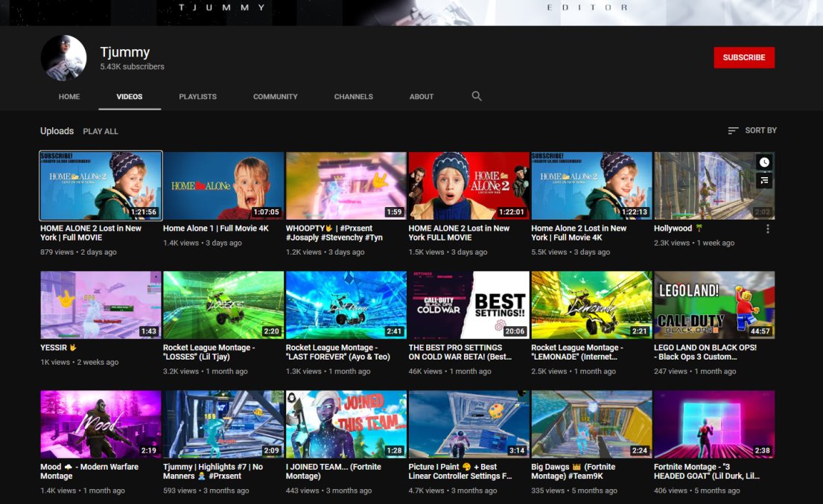Open Home Alone 1 Full Movie 4K thumbnail

click(x=223, y=186)
